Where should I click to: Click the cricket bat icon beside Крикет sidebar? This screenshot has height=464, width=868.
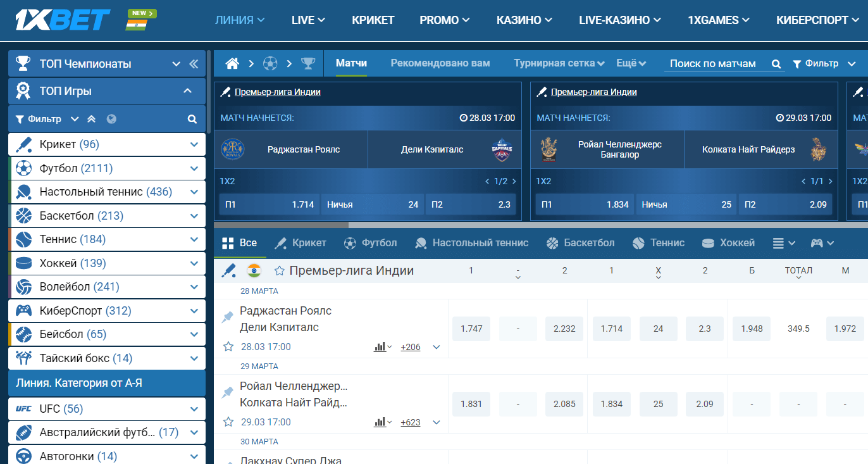click(x=23, y=144)
